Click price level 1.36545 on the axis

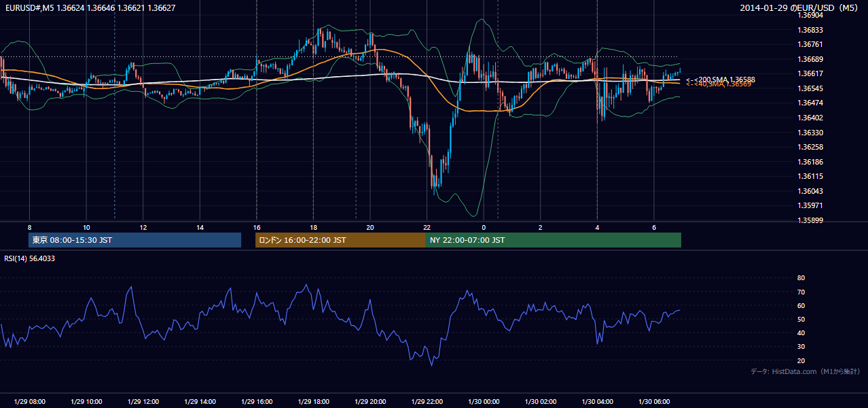point(810,88)
